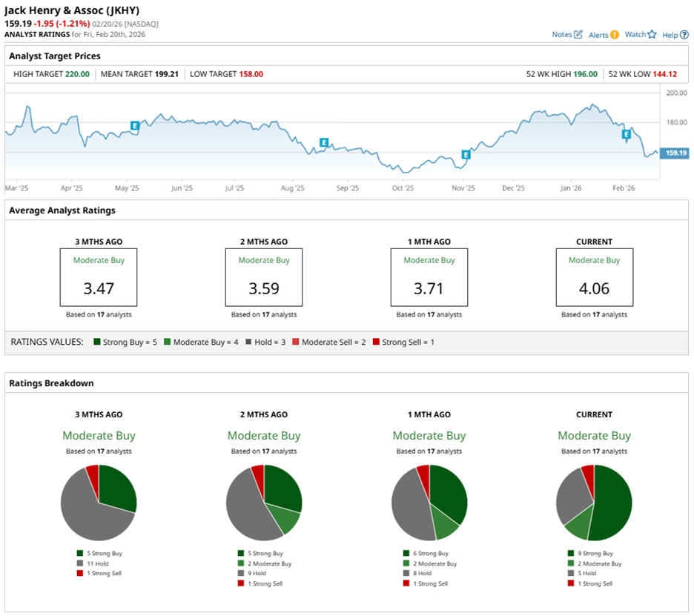Click the 200.00 y-axis label

point(677,93)
